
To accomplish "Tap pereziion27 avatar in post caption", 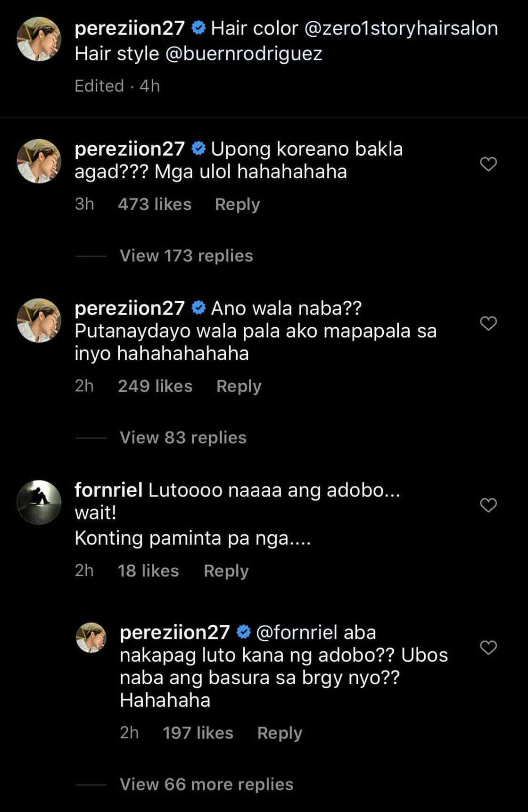I will point(39,39).
